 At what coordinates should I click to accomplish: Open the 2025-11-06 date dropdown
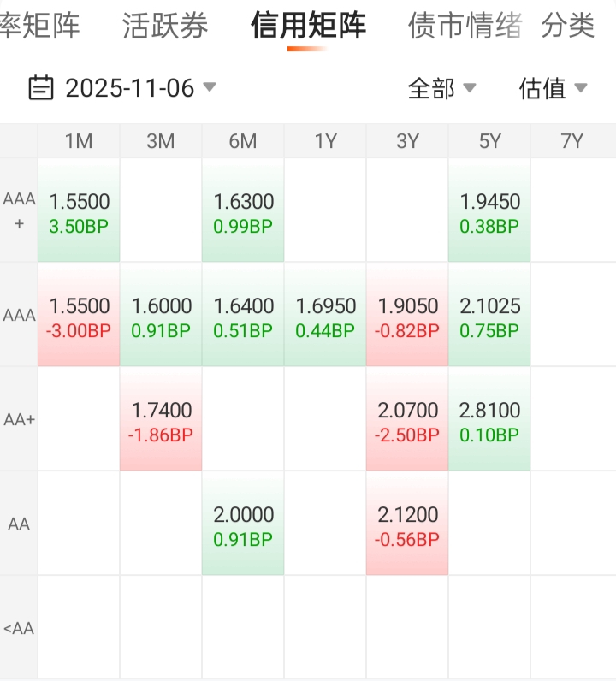[130, 88]
